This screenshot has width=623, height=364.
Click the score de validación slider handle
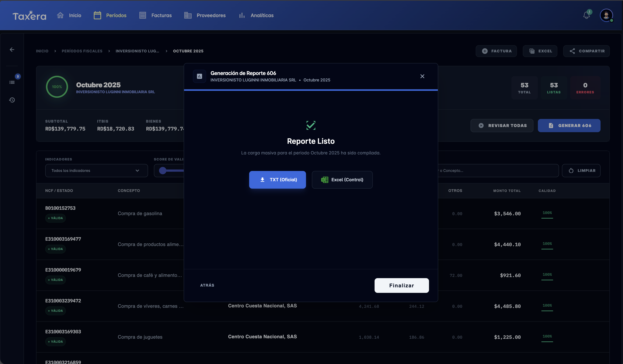[163, 170]
